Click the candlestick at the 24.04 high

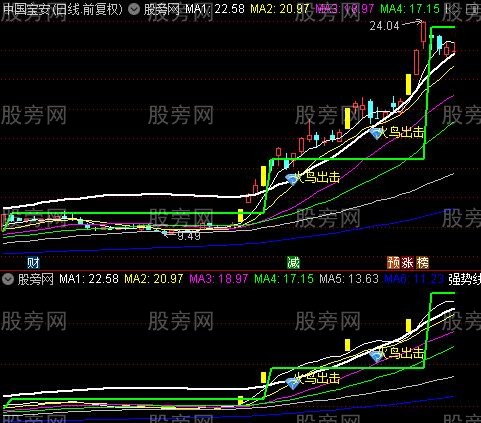(x=423, y=34)
